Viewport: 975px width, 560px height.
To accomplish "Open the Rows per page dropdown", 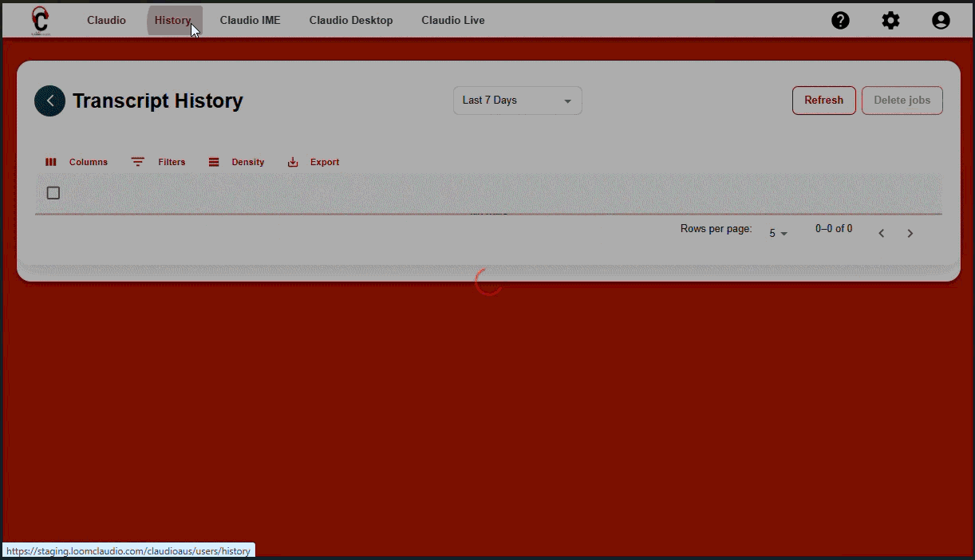I will 778,233.
